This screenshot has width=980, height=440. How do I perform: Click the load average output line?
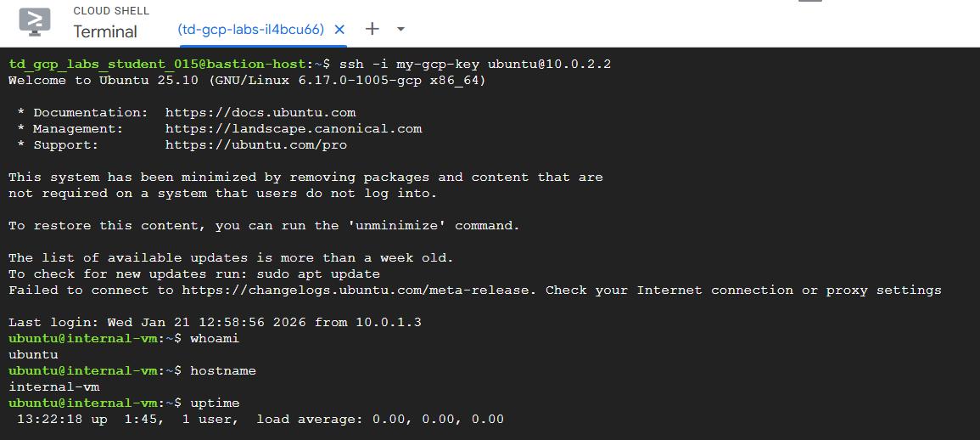point(380,419)
